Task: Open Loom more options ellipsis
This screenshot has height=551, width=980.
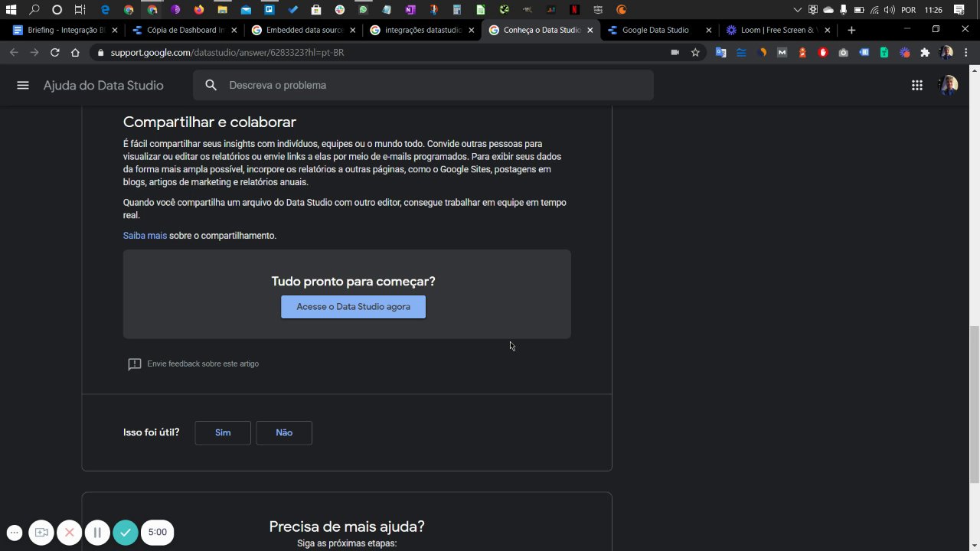Action: [15, 533]
